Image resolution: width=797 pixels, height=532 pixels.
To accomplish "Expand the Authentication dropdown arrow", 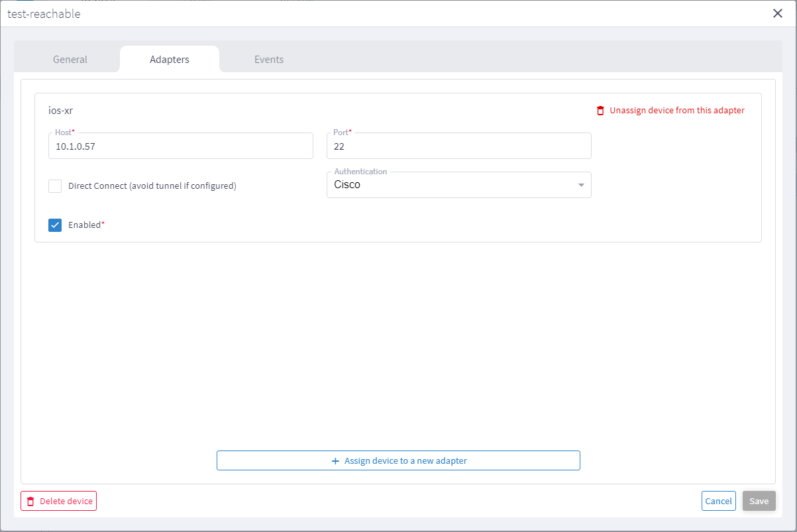I will tap(581, 185).
